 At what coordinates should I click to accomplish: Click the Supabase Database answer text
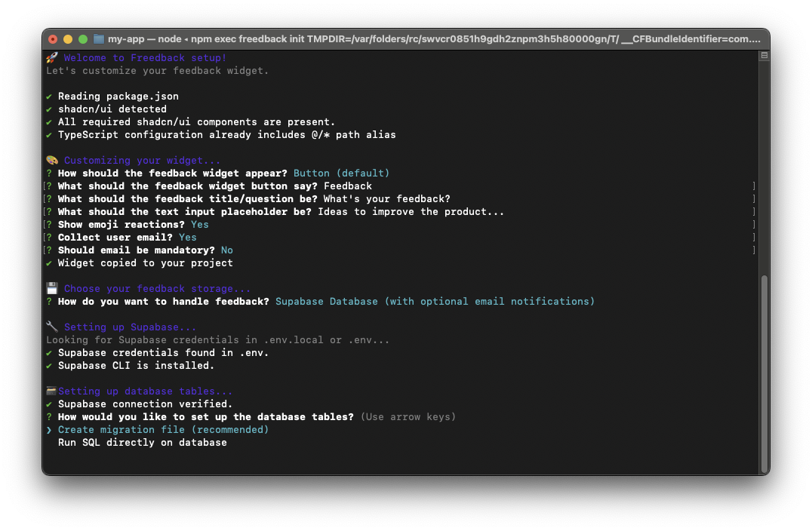pyautogui.click(x=435, y=301)
